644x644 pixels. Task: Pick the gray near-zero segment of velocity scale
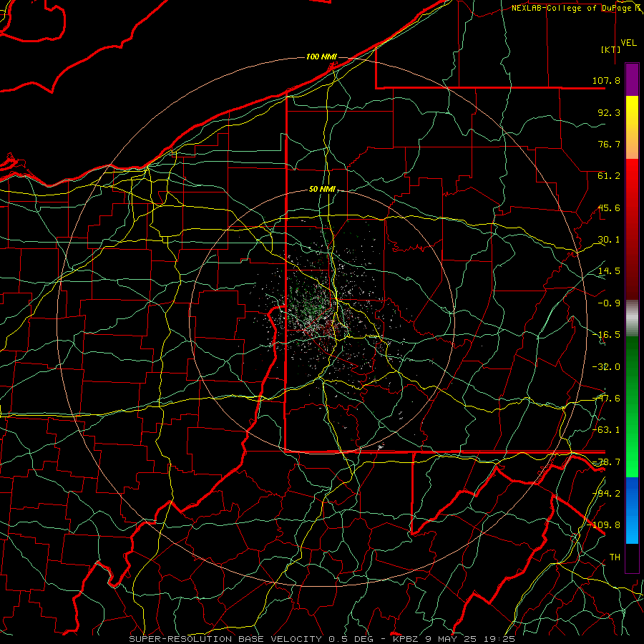tap(632, 318)
